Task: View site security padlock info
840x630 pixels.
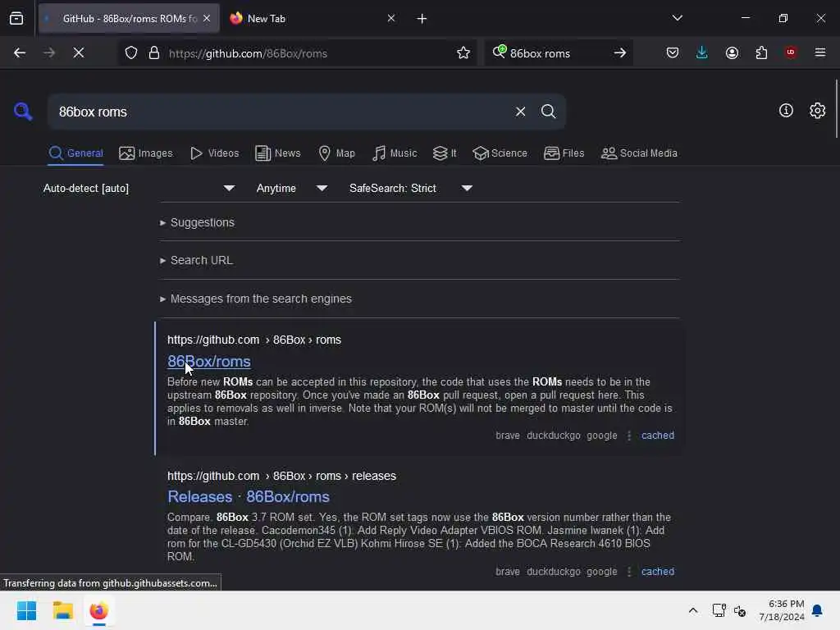Action: (x=154, y=52)
